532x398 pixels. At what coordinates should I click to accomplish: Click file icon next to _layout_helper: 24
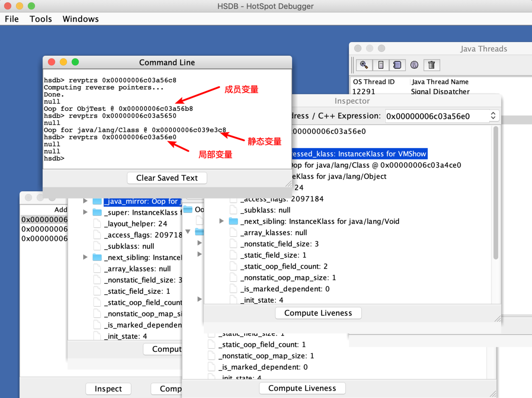pyautogui.click(x=97, y=223)
